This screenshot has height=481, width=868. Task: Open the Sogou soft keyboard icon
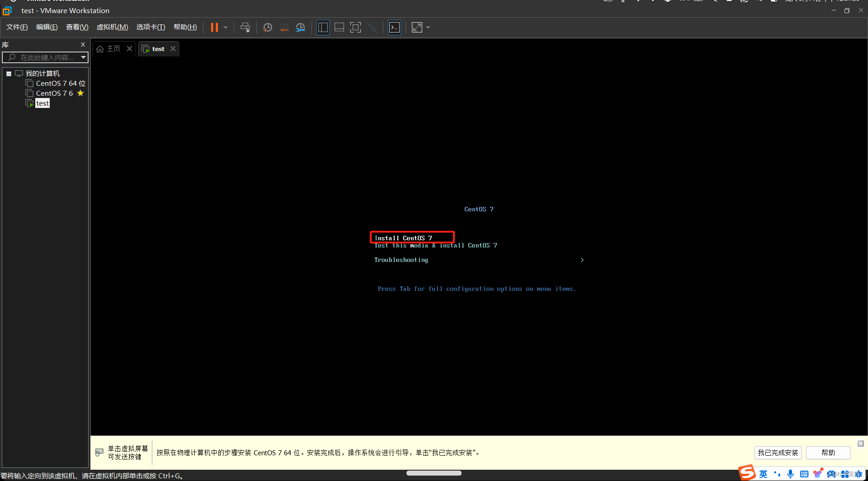(x=804, y=474)
